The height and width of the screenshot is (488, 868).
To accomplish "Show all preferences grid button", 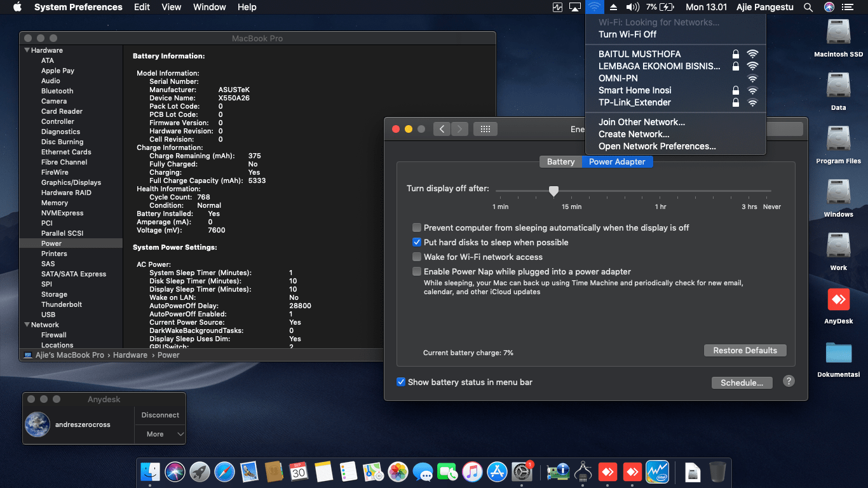I will pyautogui.click(x=485, y=129).
